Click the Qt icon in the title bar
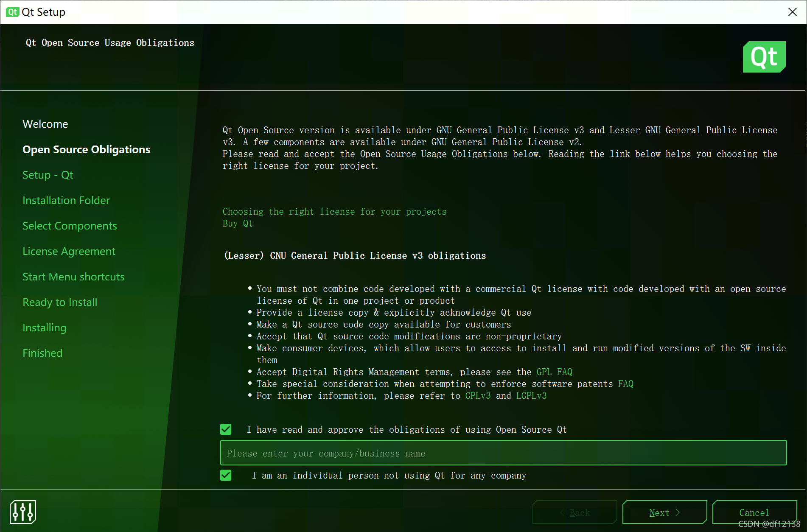 [12, 12]
